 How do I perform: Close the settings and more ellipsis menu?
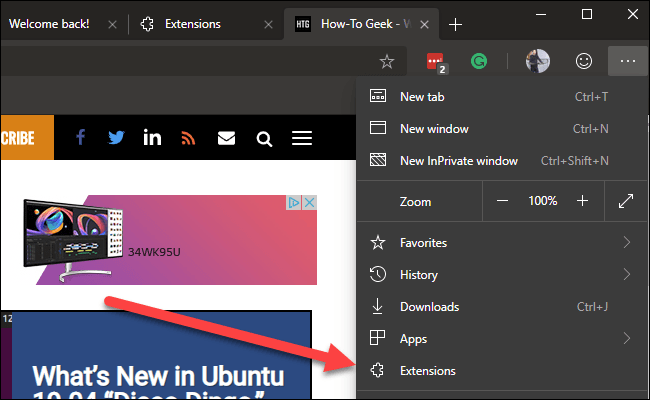[627, 61]
